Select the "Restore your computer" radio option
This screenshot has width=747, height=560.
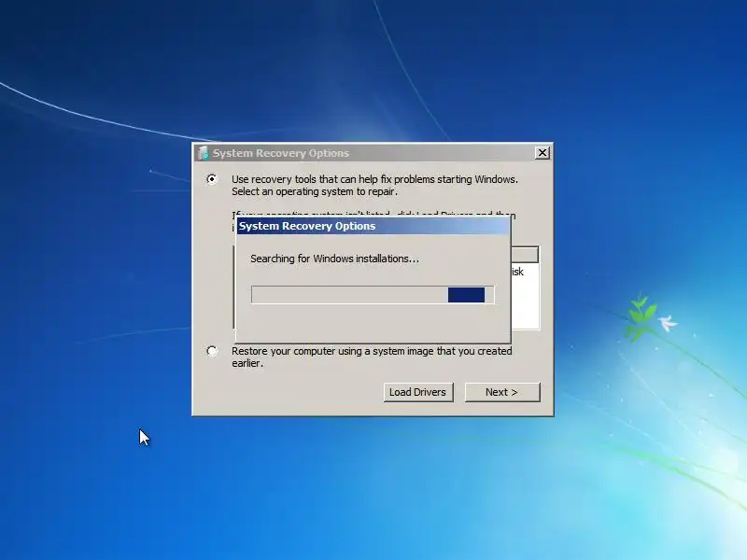[x=212, y=352]
